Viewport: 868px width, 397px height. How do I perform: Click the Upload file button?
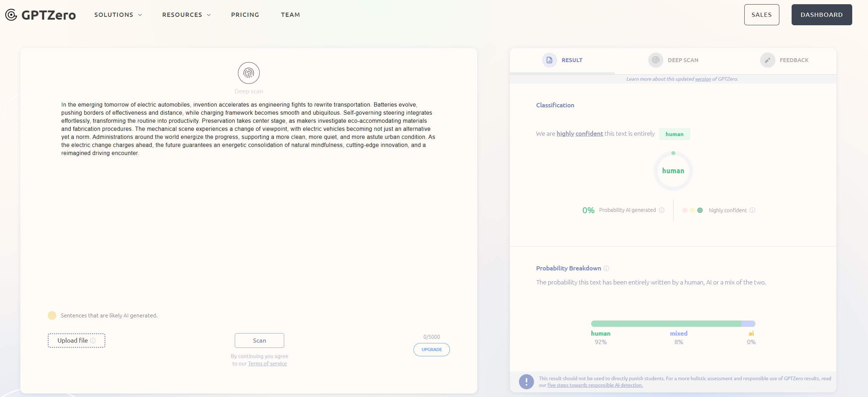[x=76, y=341]
